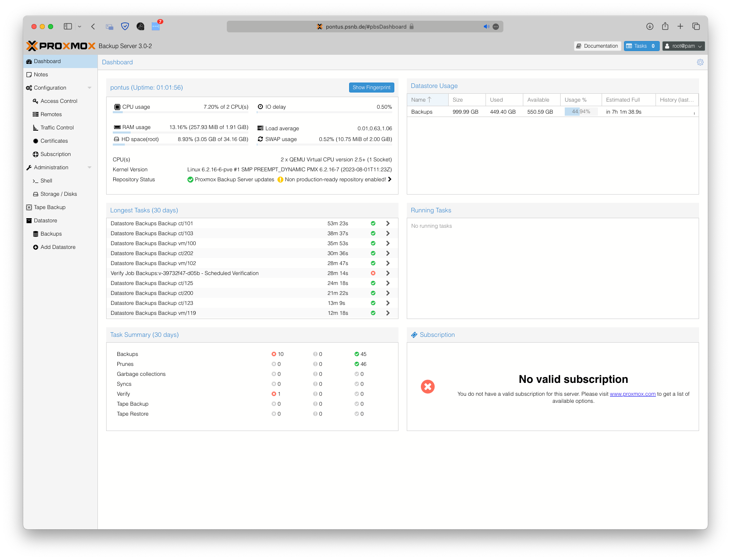The width and height of the screenshot is (731, 560).
Task: Open Access Control settings
Action: pyautogui.click(x=61, y=101)
